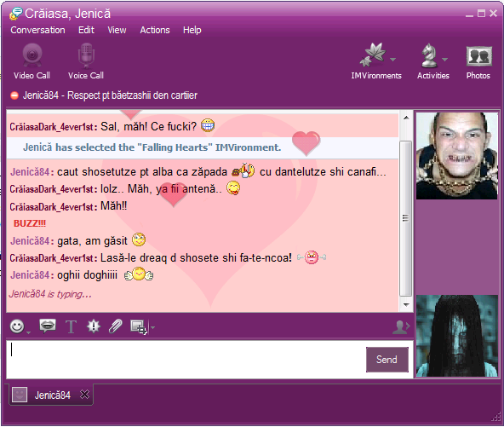Send a Buzz with the starburst icon
The height and width of the screenshot is (427, 504).
(94, 326)
